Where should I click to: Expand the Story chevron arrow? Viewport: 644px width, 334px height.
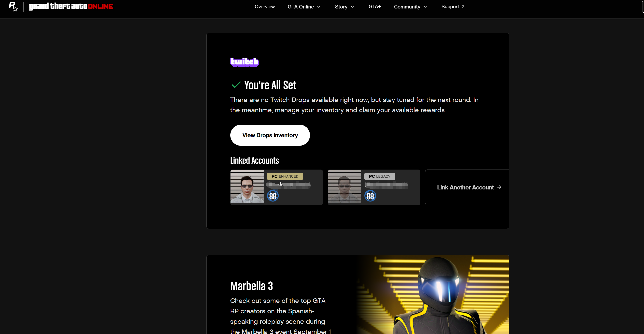[x=352, y=7]
